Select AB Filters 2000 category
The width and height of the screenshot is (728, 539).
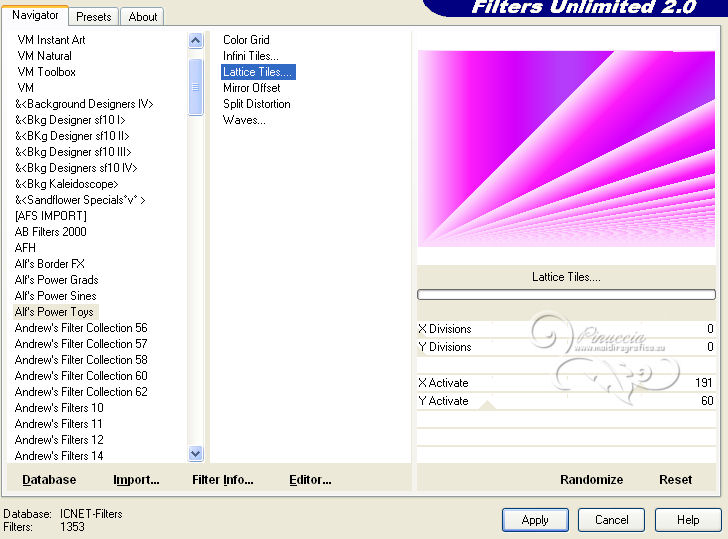point(51,232)
